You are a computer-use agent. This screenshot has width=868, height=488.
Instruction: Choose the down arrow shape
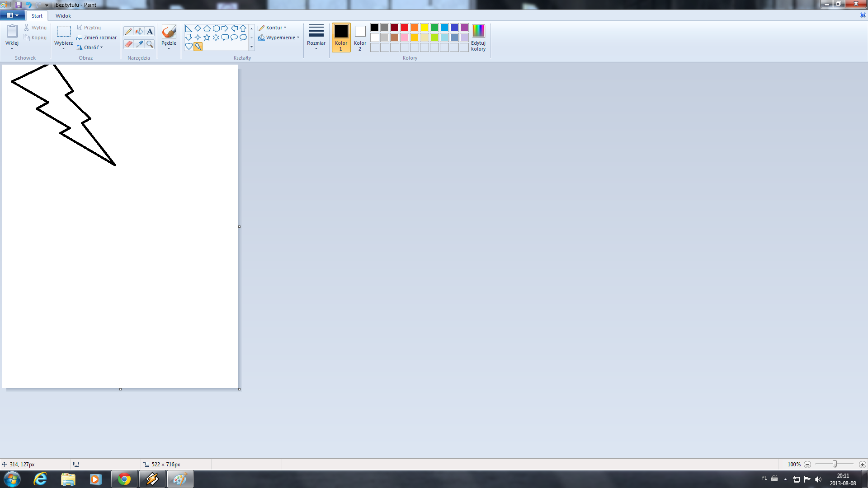pos(189,38)
